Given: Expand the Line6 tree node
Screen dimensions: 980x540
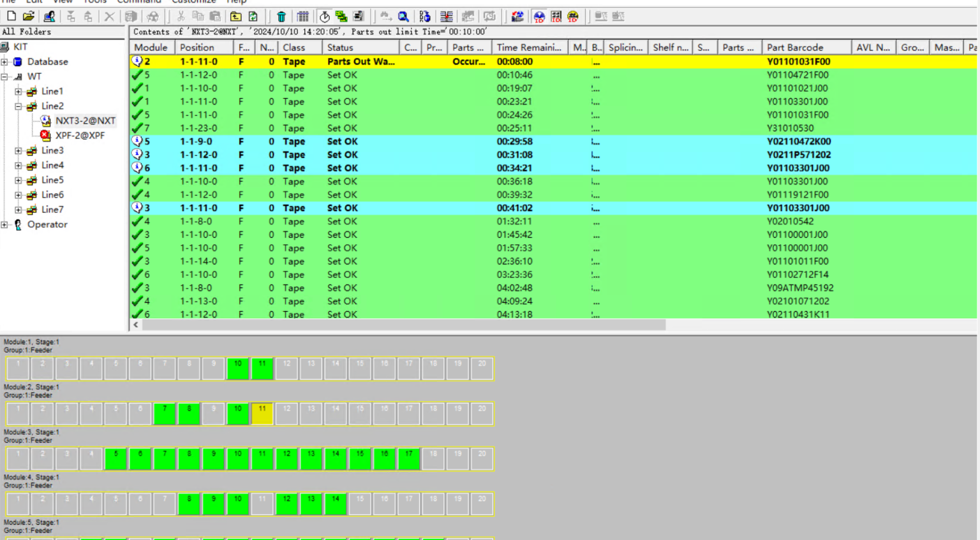Looking at the screenshot, I should coord(19,194).
